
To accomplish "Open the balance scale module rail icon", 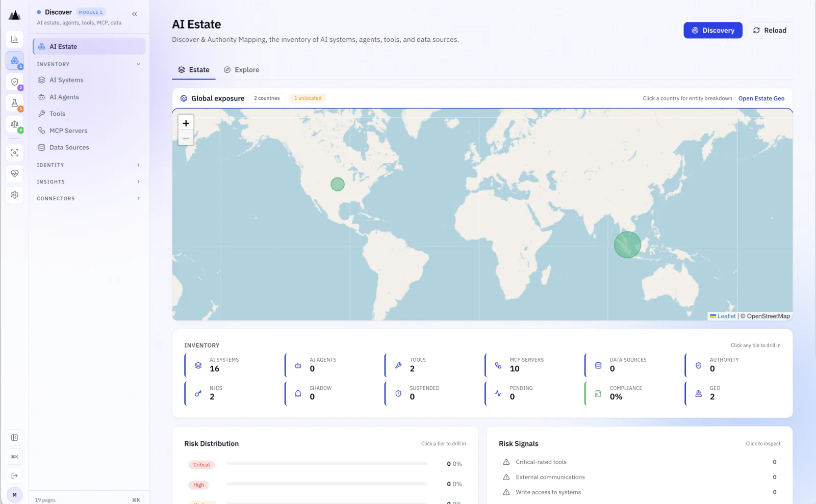I will click(x=15, y=124).
